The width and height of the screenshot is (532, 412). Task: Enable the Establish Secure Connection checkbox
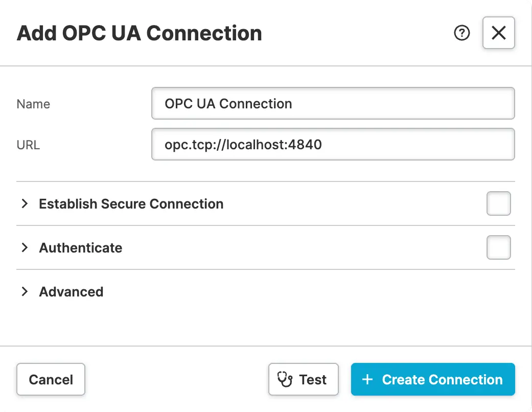498,203
